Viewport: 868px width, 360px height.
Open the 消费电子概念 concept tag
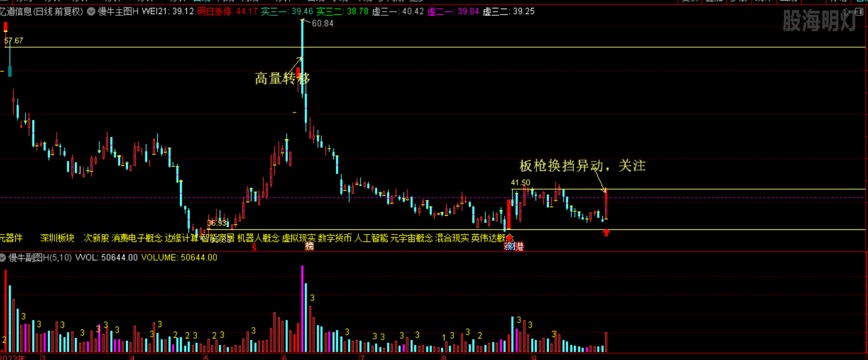(137, 237)
